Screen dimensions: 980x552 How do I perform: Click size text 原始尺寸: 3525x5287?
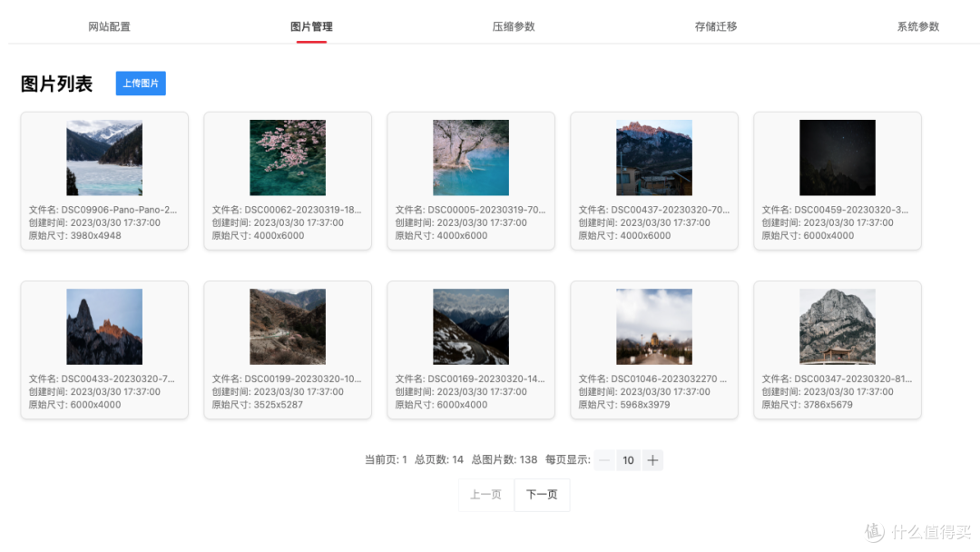point(258,404)
